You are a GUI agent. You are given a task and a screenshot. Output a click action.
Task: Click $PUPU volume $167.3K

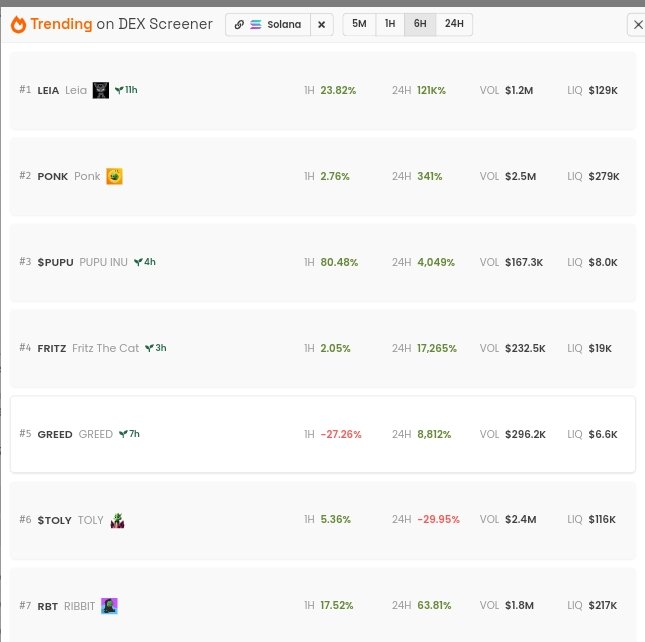pyautogui.click(x=524, y=262)
